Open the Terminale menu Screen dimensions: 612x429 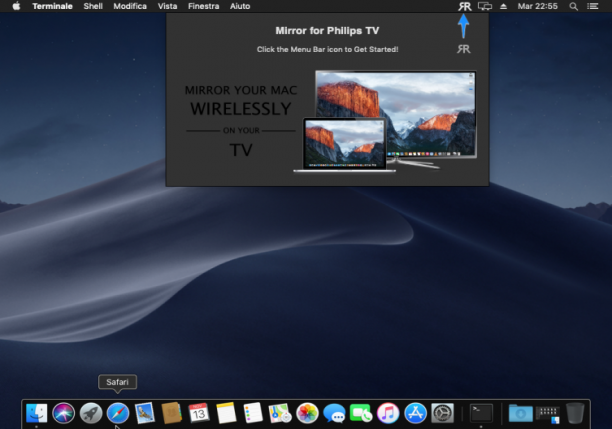pos(52,6)
